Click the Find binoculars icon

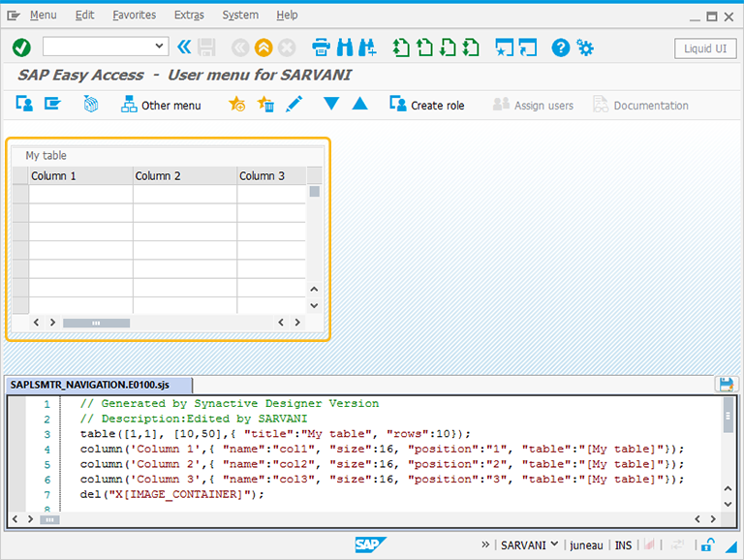coord(345,47)
